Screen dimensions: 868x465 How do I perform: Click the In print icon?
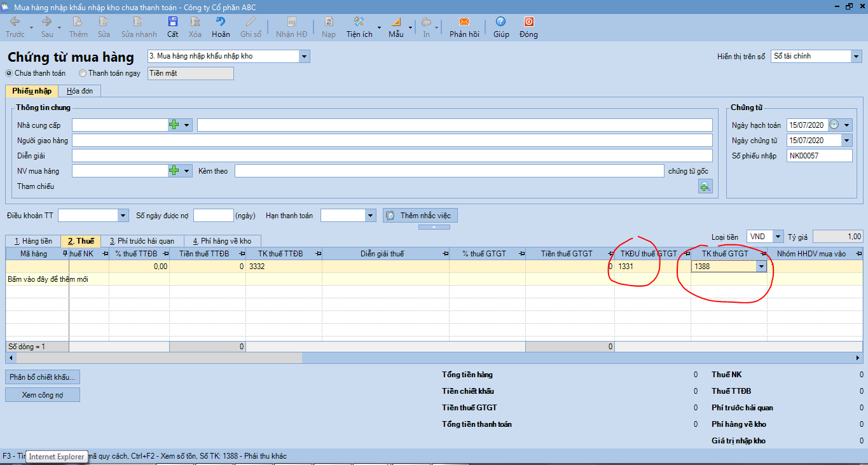[x=426, y=22]
